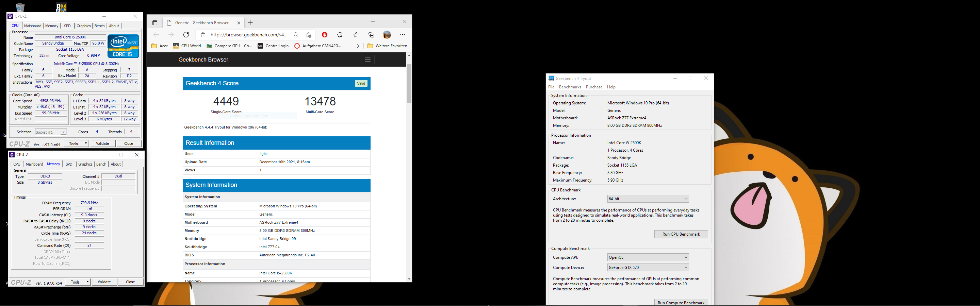Open the Favorites list icon
The height and width of the screenshot is (306, 980).
point(356,35)
